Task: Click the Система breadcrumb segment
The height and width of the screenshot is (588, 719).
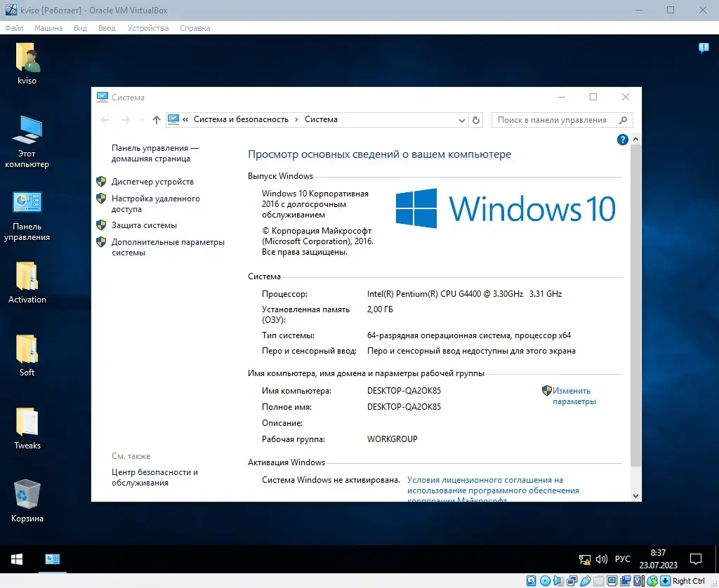Action: [x=321, y=119]
